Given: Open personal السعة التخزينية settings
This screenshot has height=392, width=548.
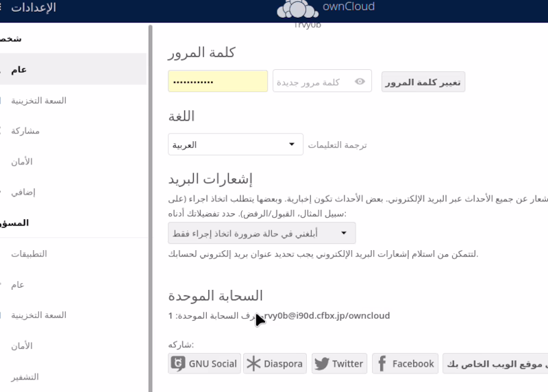Looking at the screenshot, I should (x=38, y=101).
